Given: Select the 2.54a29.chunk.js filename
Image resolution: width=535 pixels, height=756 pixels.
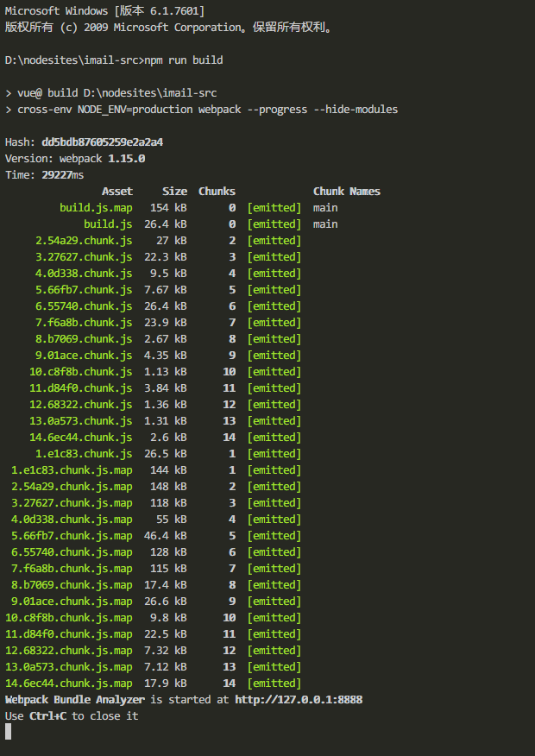Looking at the screenshot, I should [84, 241].
